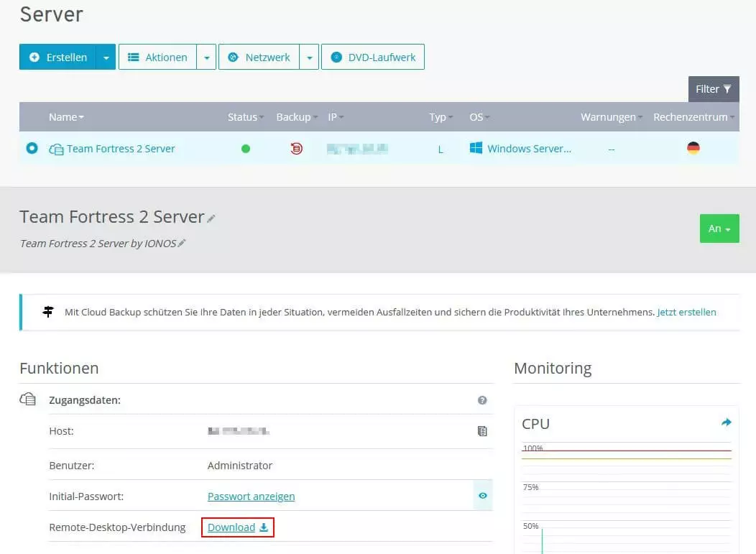This screenshot has height=554, width=756.
Task: Click the Erstellen button
Action: (x=58, y=57)
